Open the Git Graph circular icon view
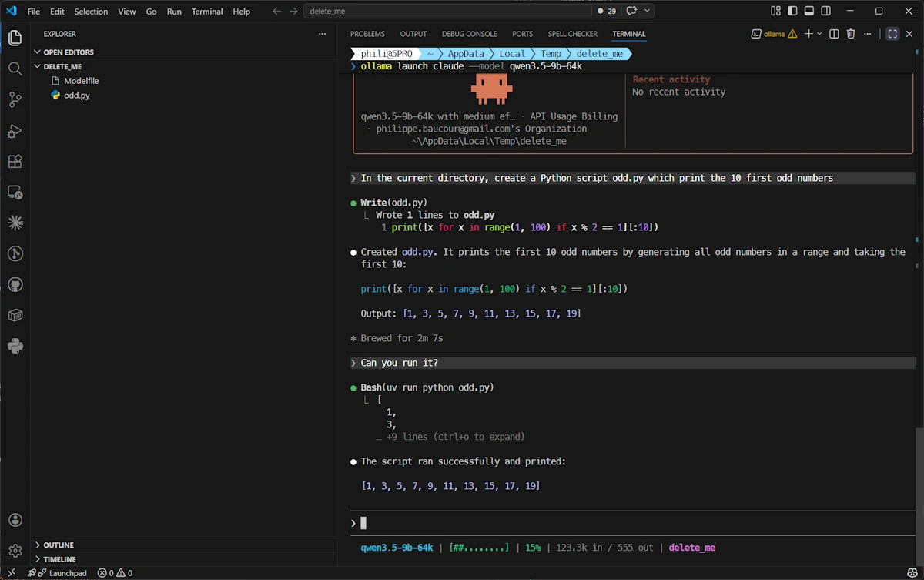 pos(15,253)
